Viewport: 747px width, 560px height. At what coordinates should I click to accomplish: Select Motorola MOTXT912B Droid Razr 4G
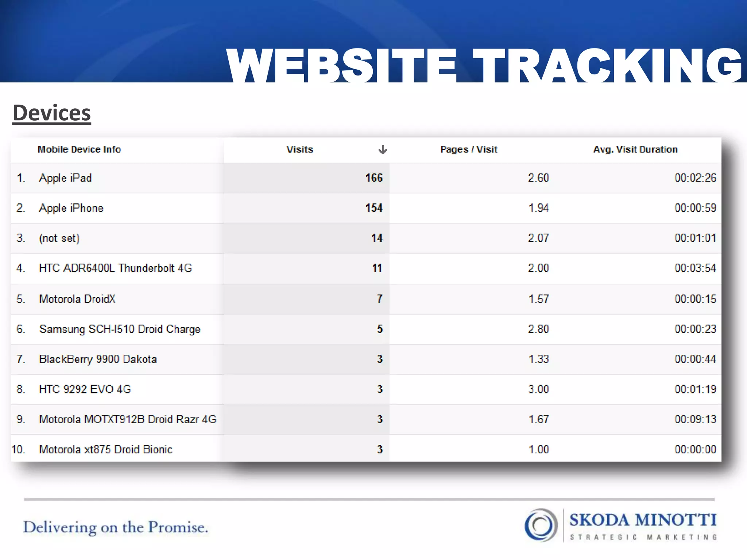pos(128,419)
